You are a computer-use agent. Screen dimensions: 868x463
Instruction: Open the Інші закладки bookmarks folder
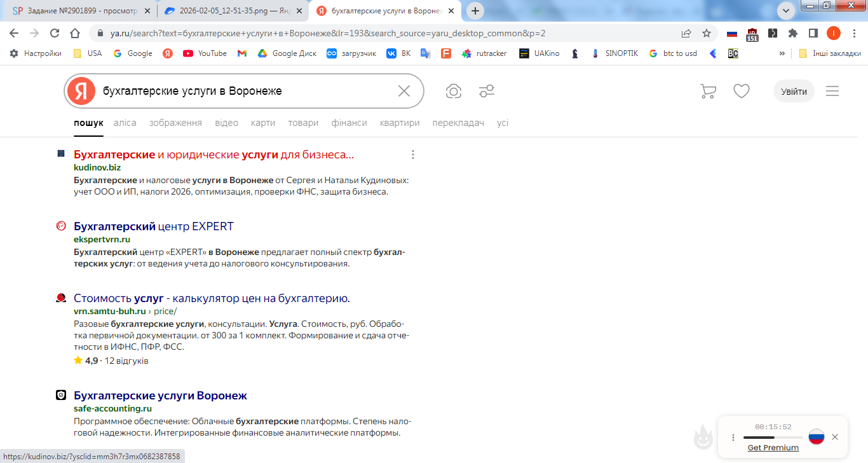click(x=830, y=53)
